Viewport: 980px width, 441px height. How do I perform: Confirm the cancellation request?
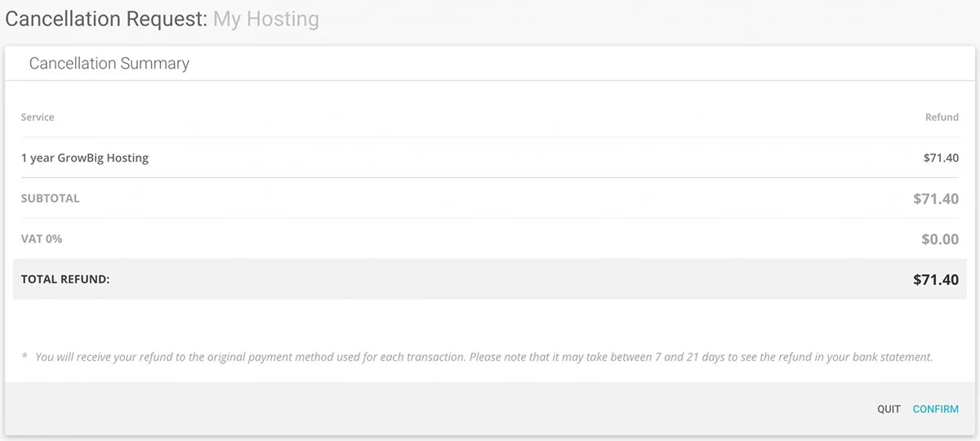click(x=935, y=409)
